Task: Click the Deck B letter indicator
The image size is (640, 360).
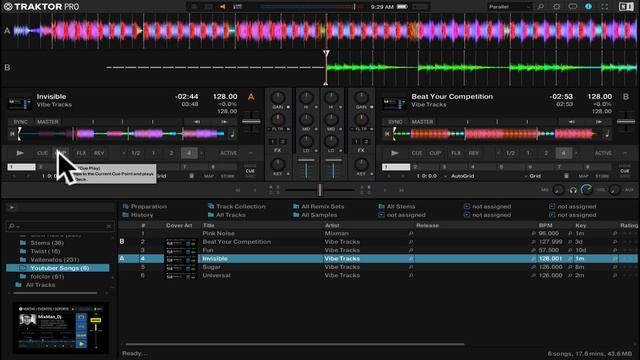Action: 626,97
